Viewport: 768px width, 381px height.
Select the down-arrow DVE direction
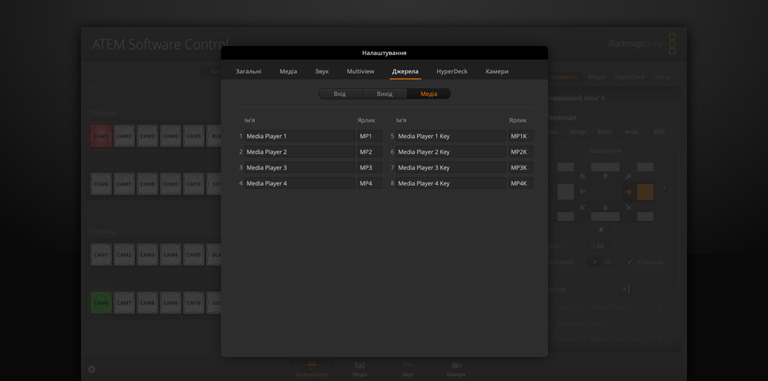coord(605,208)
